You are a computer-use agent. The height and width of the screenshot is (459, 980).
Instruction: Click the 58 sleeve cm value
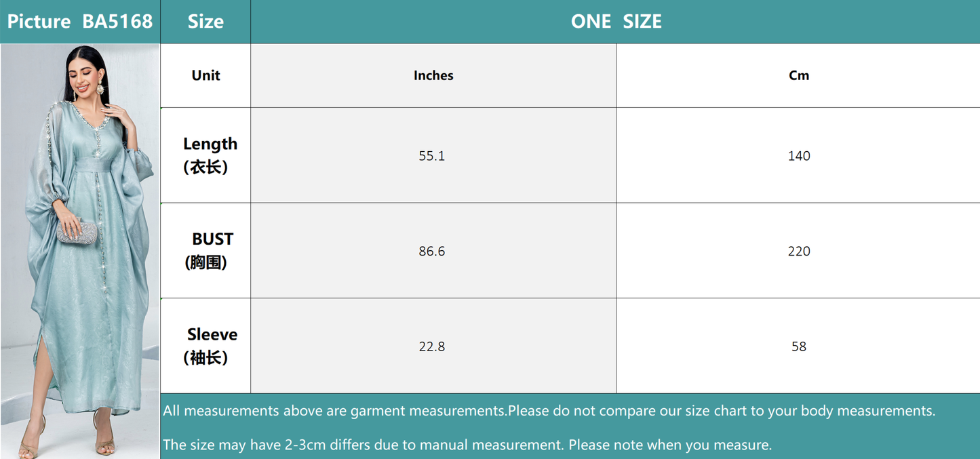click(798, 346)
